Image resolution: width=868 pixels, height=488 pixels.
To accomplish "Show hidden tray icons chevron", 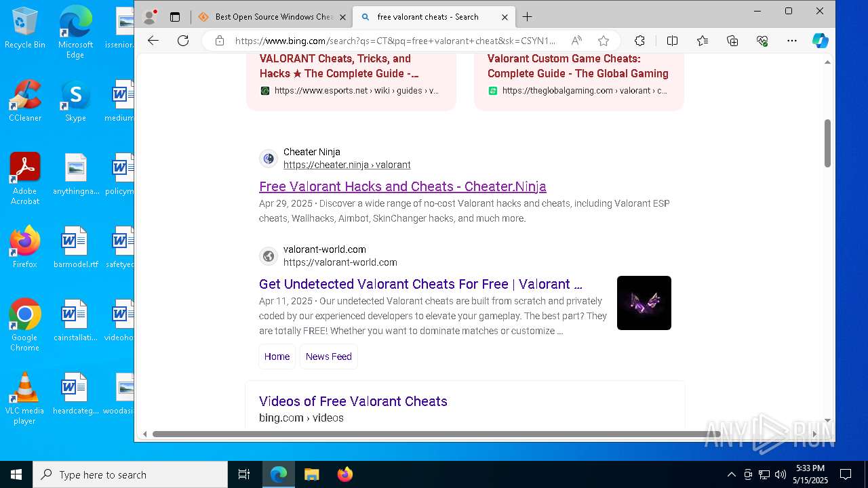I will (731, 474).
